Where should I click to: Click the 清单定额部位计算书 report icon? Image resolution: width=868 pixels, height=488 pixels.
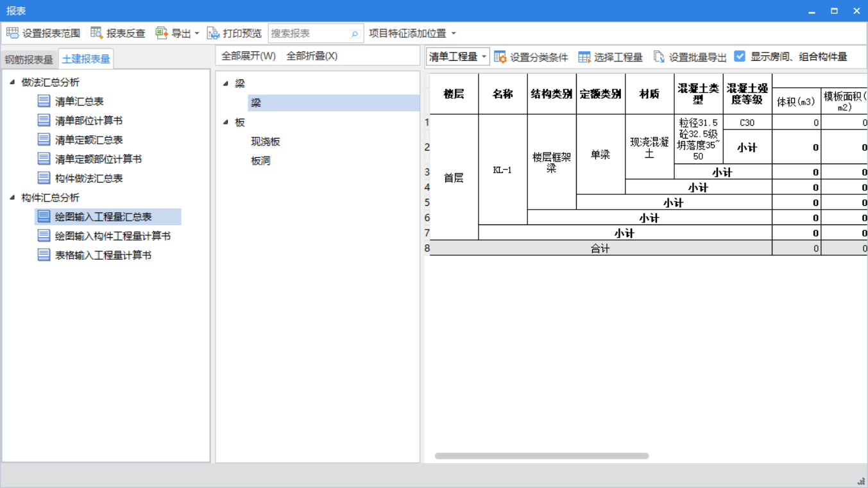pyautogui.click(x=44, y=158)
